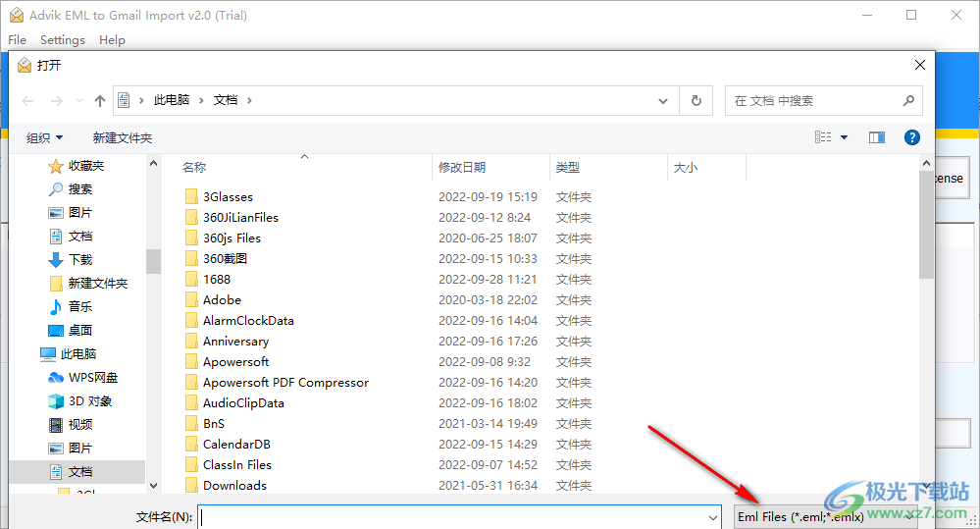Click the 2020-03-18 22:02 date cell
Viewport: 980px width, 529px height.
point(488,300)
